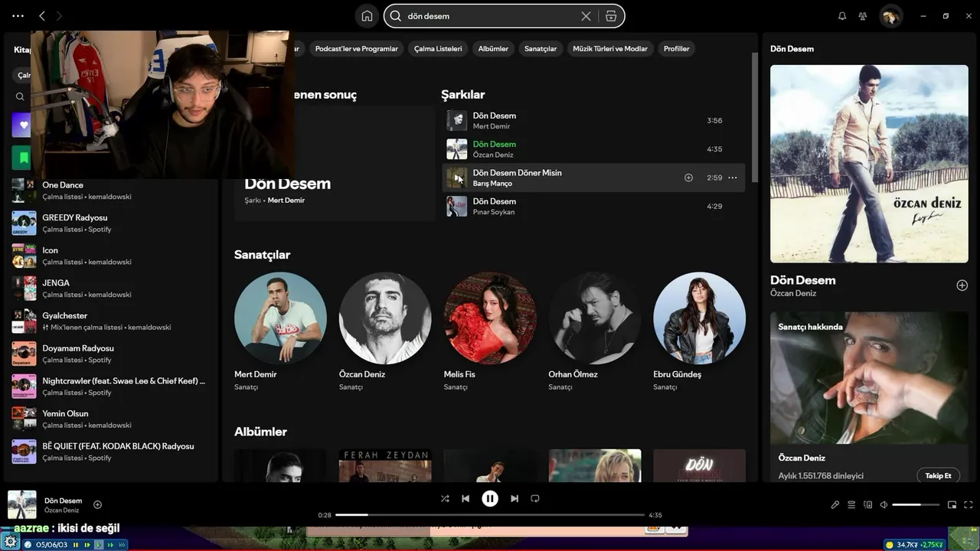The width and height of the screenshot is (980, 551).
Task: Open GREEDY Radyosu playlist in library
Action: [111, 223]
